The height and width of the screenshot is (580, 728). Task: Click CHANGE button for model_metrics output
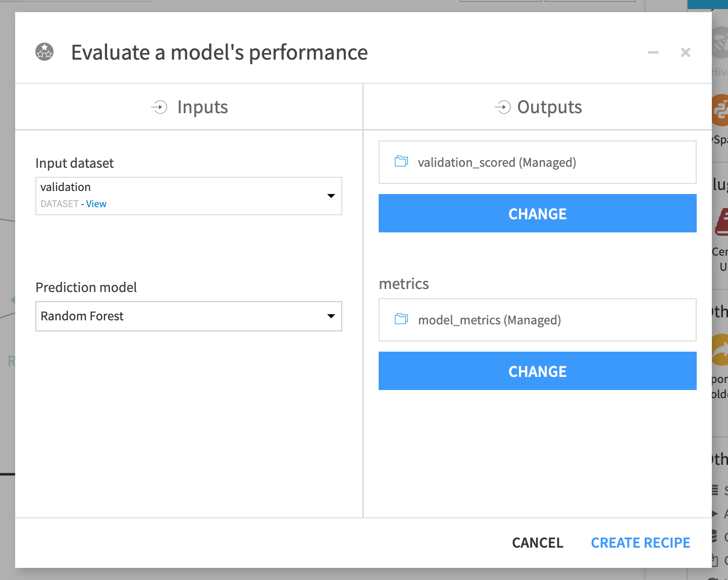(x=538, y=371)
